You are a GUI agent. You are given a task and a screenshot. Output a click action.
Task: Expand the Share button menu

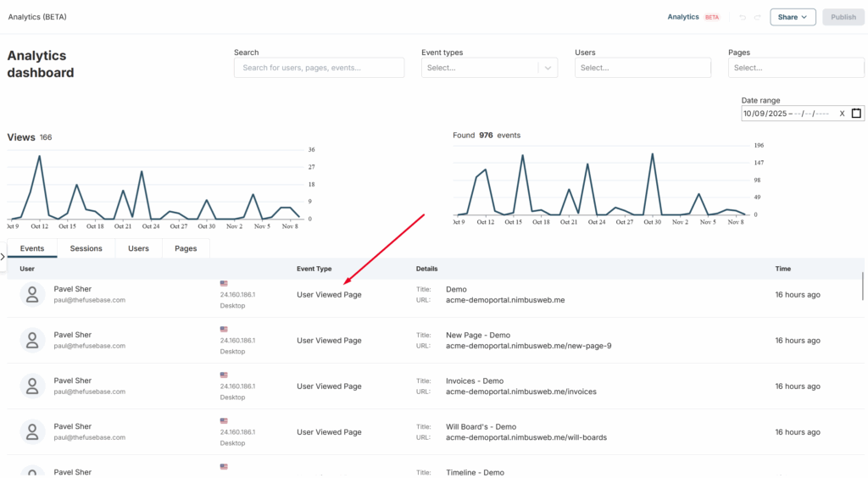pyautogui.click(x=793, y=17)
